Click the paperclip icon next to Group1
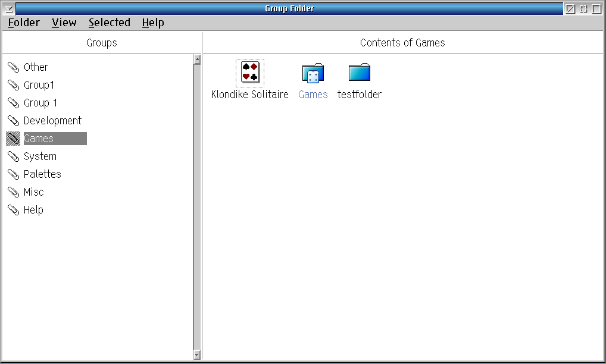 point(14,85)
